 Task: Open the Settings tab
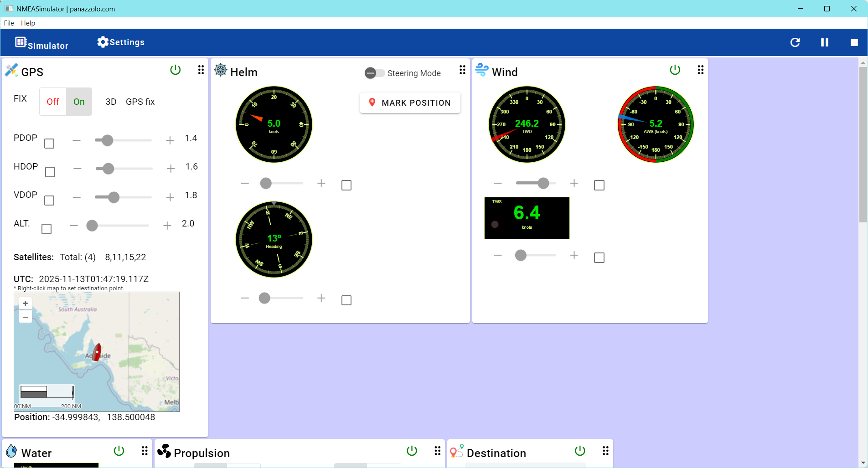pos(121,42)
